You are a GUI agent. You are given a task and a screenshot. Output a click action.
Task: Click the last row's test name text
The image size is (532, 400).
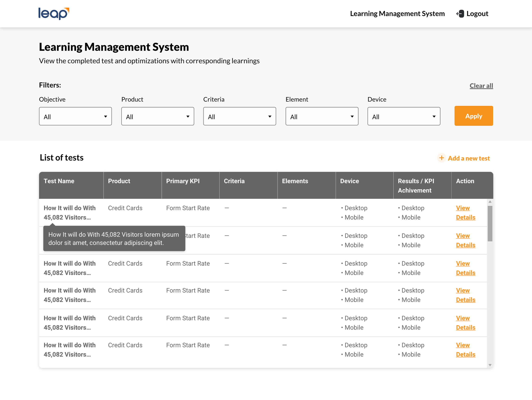(70, 350)
